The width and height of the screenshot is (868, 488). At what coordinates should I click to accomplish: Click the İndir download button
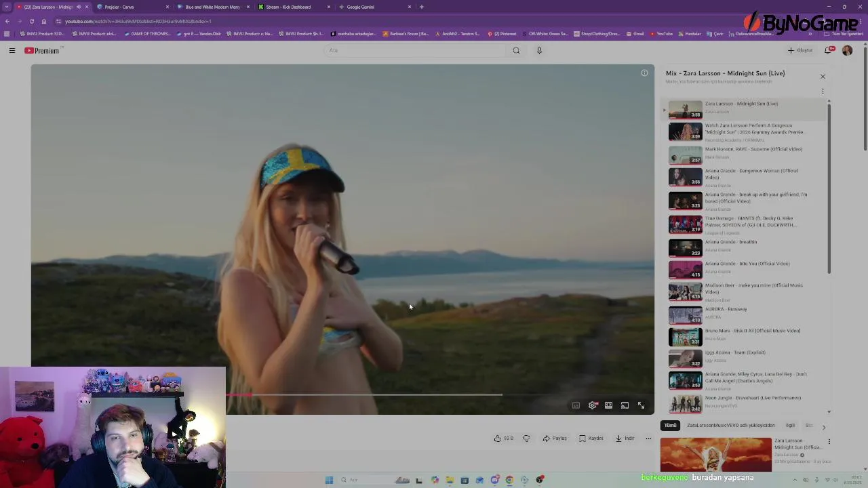click(x=625, y=439)
